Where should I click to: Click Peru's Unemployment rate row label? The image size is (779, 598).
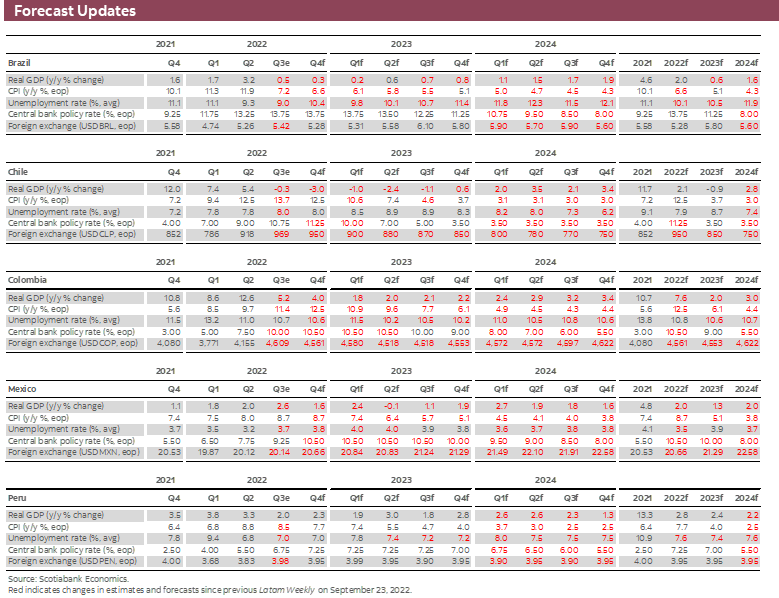pyautogui.click(x=63, y=536)
